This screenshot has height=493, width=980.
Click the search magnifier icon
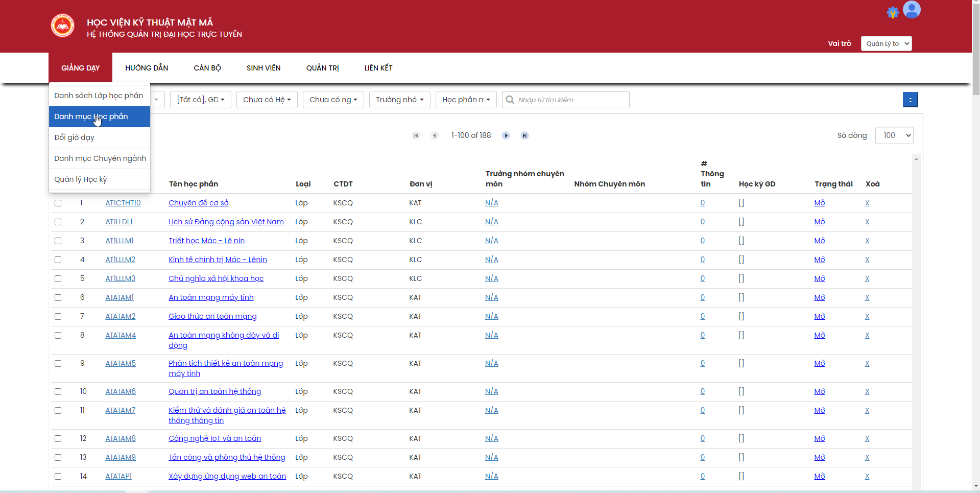[x=510, y=100]
